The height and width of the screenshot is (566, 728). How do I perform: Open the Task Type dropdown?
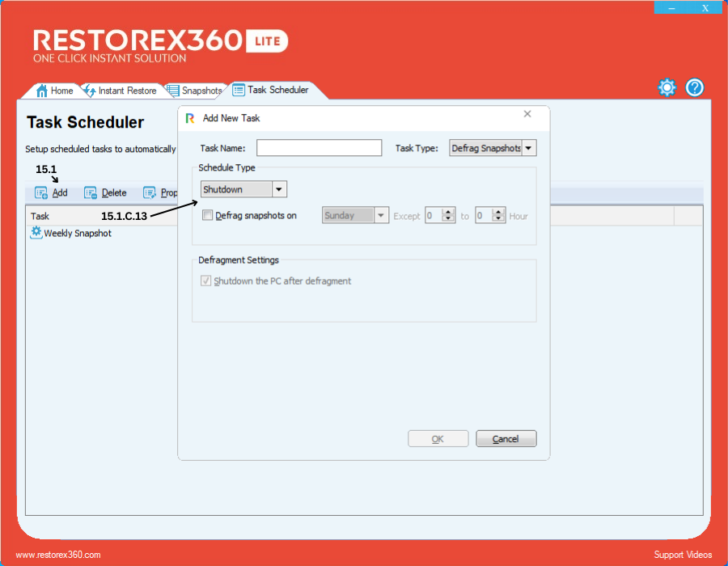pyautogui.click(x=528, y=148)
